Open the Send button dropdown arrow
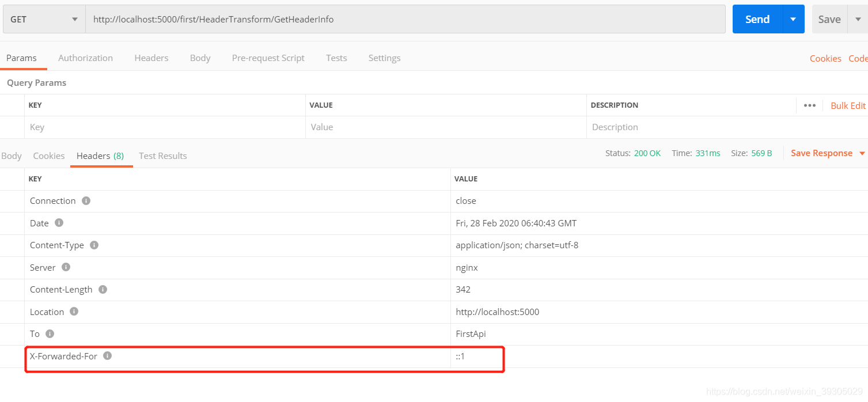Screen dimensions: 868x402 click(793, 19)
